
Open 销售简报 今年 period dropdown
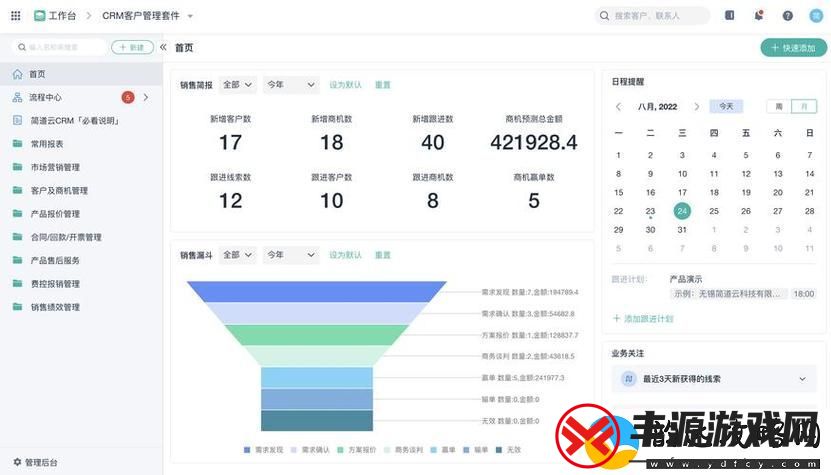click(291, 85)
